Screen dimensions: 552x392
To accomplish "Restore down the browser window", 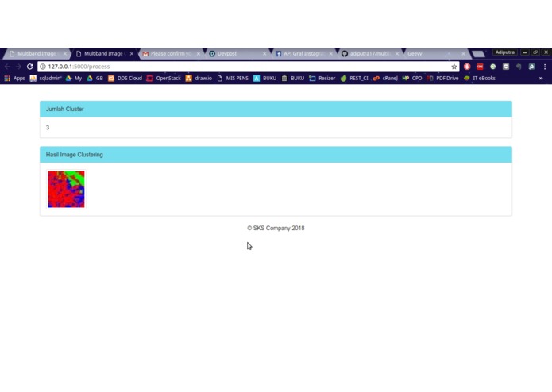I will pos(535,52).
